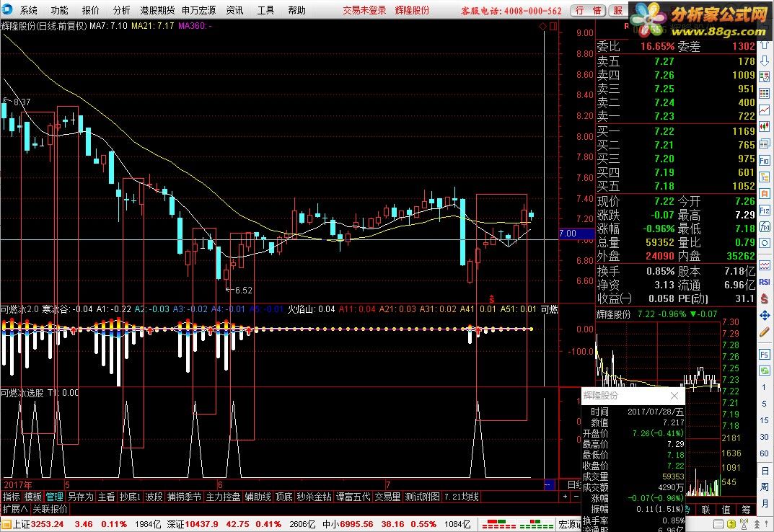The image size is (774, 532).
Task: Switch to weekly 周 period
Action: 765,487
